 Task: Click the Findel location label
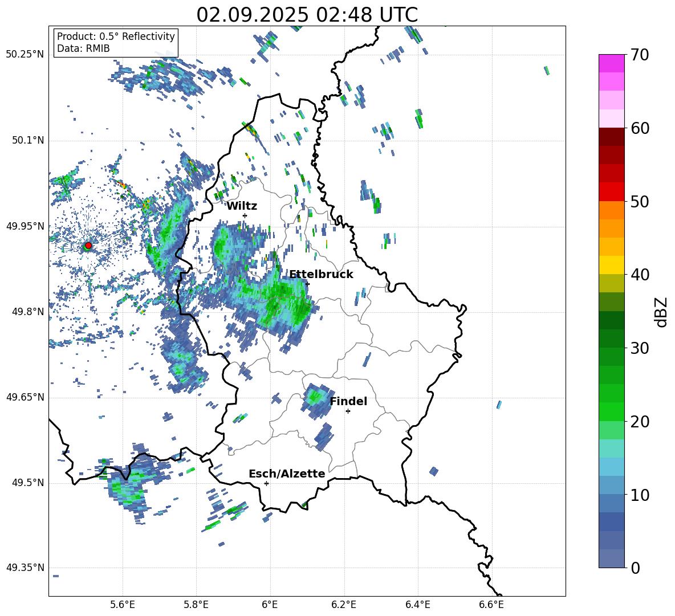pyautogui.click(x=348, y=401)
